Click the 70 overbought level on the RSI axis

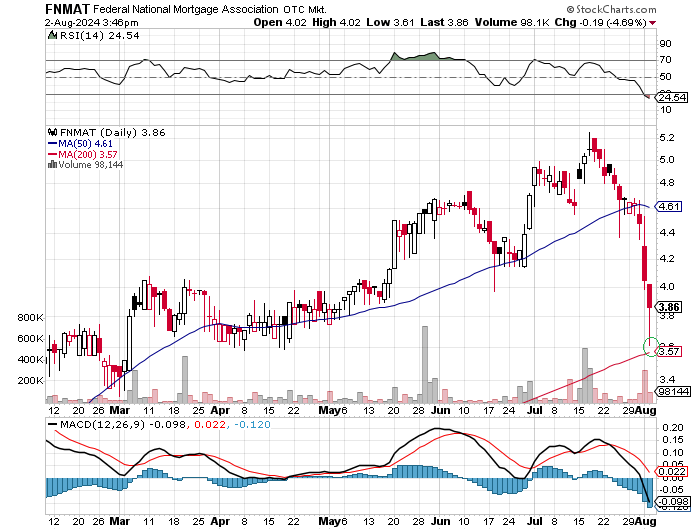tap(665, 60)
